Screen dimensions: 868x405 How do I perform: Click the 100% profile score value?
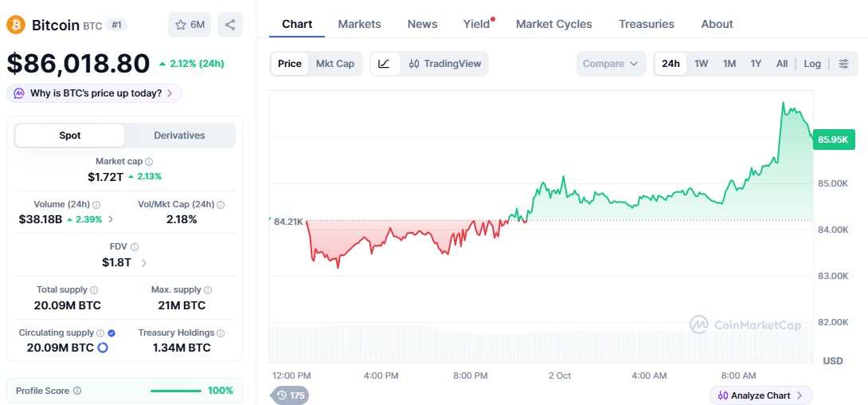(221, 391)
